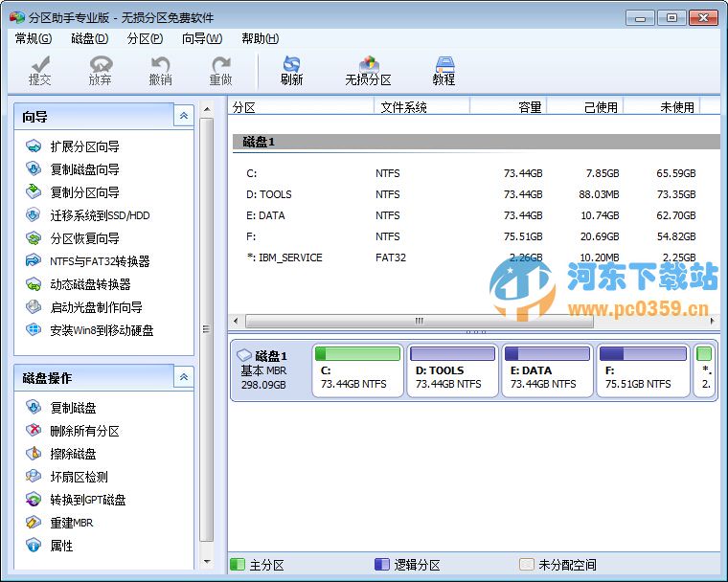Click the 启动光盘制作向导 icon

34,306
